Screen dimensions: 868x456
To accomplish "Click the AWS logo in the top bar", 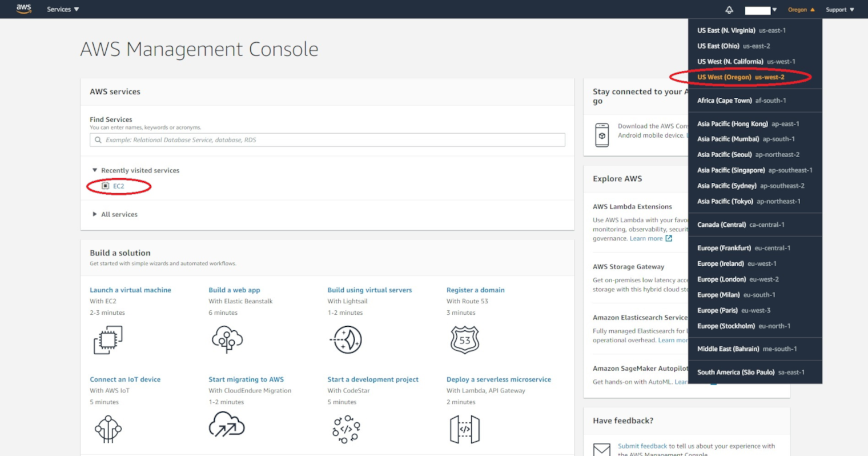I will 23,9.
